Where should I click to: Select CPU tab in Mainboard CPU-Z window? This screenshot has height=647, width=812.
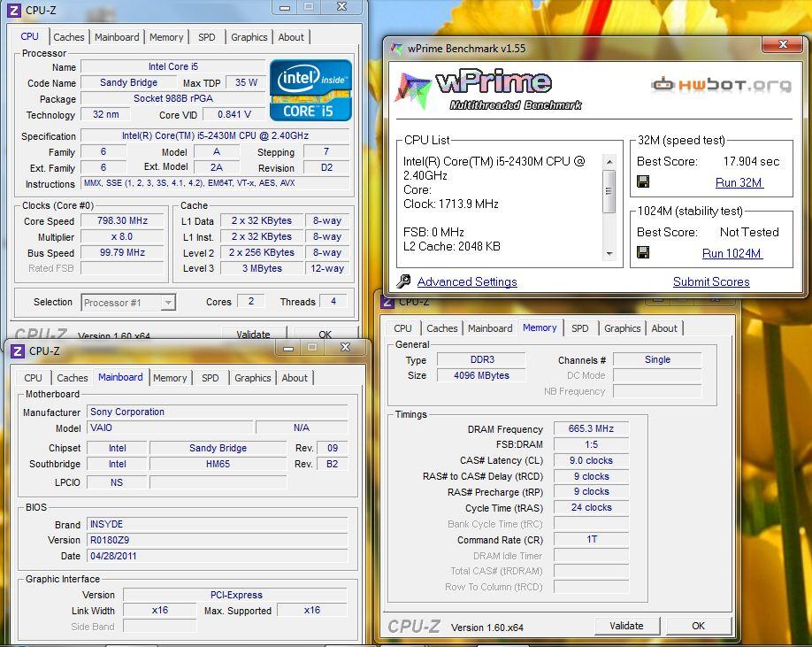pos(33,378)
